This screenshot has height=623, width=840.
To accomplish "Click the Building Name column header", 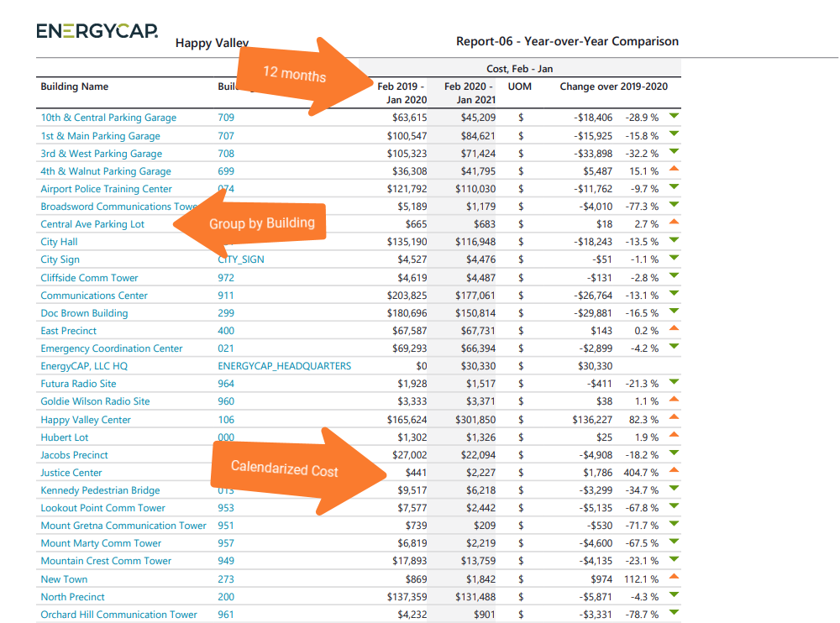I will pos(75,86).
